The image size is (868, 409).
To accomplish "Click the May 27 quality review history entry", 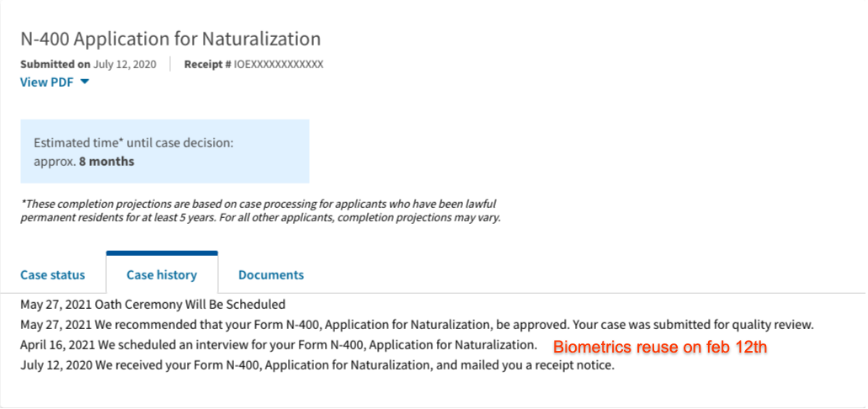I will point(417,325).
